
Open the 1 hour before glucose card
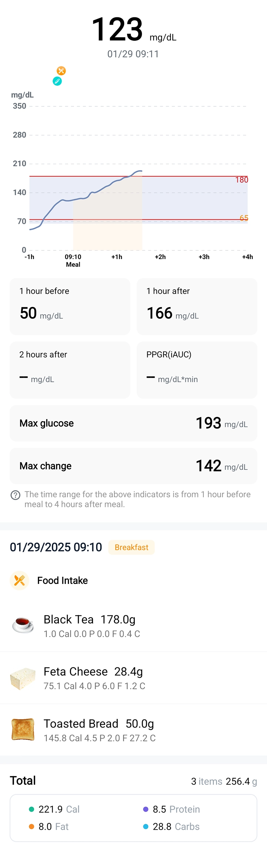click(70, 306)
